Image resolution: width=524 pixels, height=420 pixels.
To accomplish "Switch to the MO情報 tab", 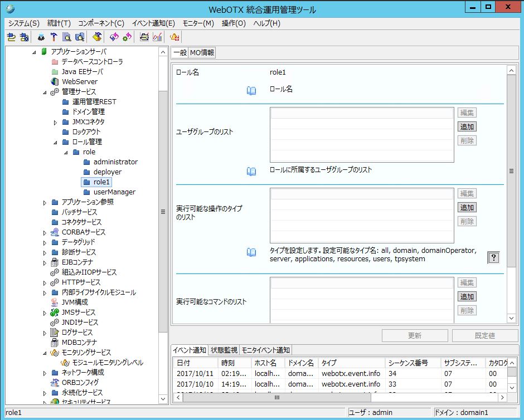I will [x=202, y=53].
